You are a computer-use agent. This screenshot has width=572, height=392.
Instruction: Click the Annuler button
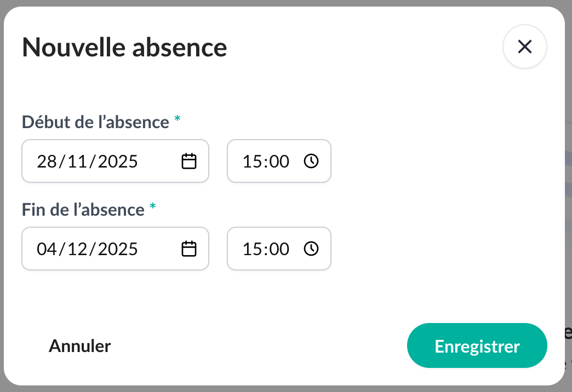80,346
